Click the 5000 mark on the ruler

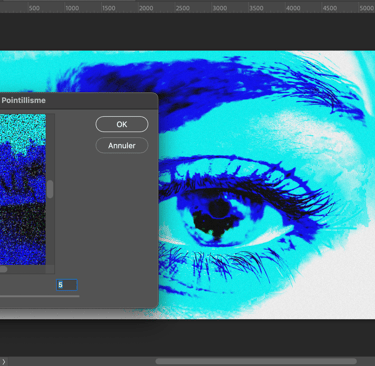pos(366,8)
